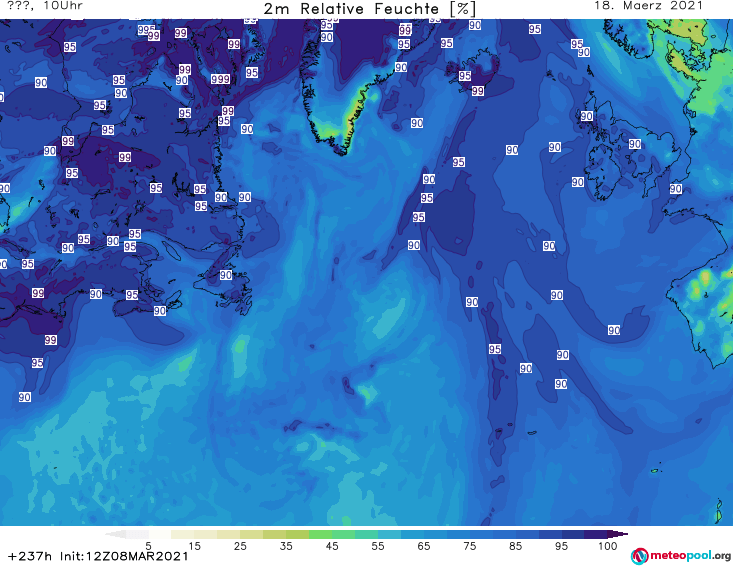
Task: Click the colorbar label "65"
Action: 424,546
